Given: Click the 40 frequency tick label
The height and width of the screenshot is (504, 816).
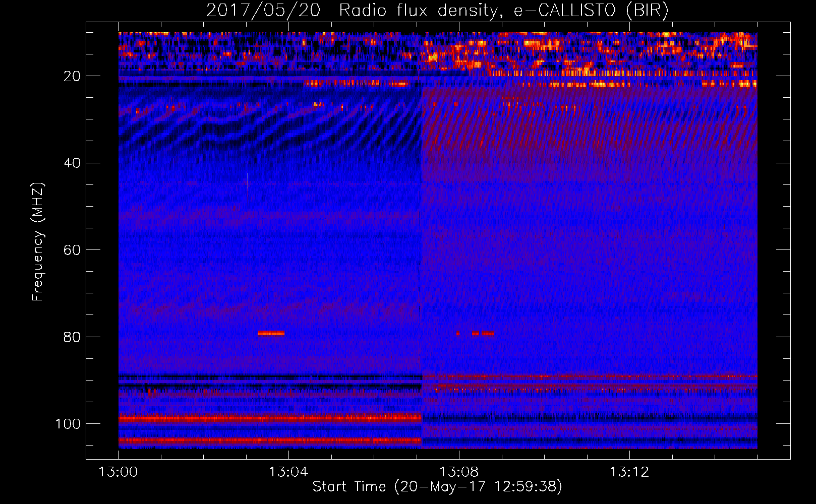Looking at the screenshot, I should 72,163.
